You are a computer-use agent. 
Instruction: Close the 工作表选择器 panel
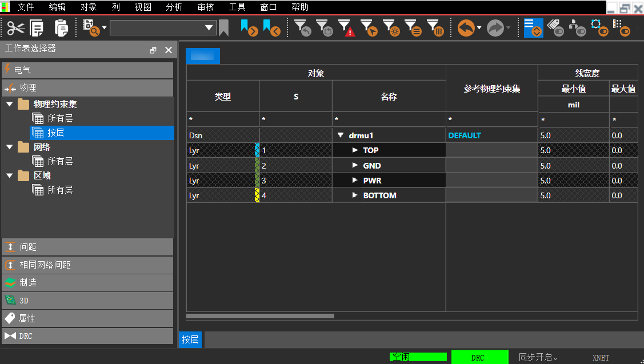coord(169,50)
